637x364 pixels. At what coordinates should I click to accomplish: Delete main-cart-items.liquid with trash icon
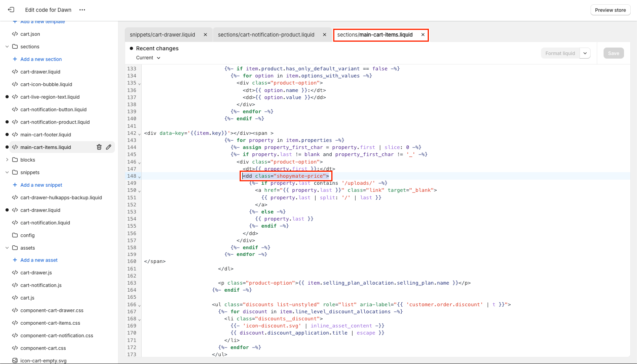point(99,147)
